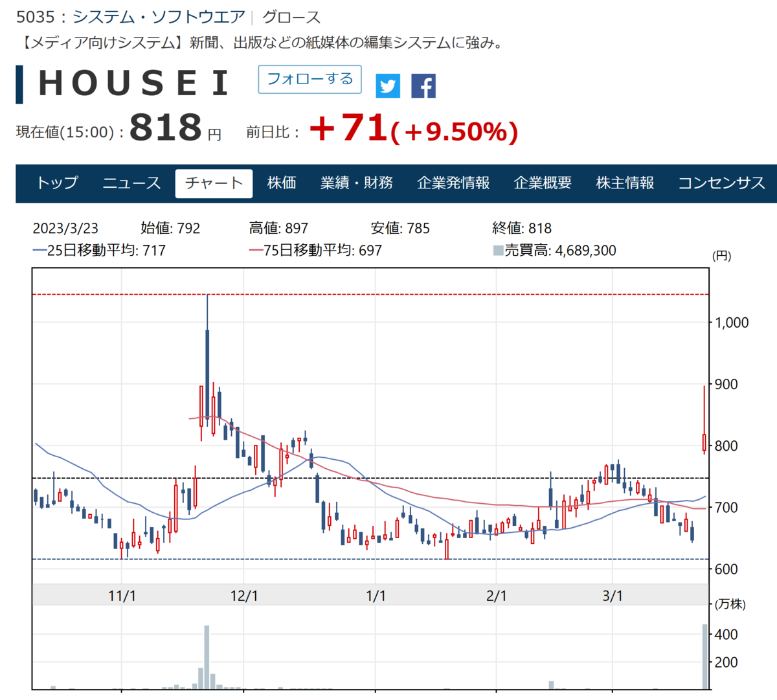Click the 2/1 date marker on the axis
The image size is (777, 700).
tap(497, 596)
